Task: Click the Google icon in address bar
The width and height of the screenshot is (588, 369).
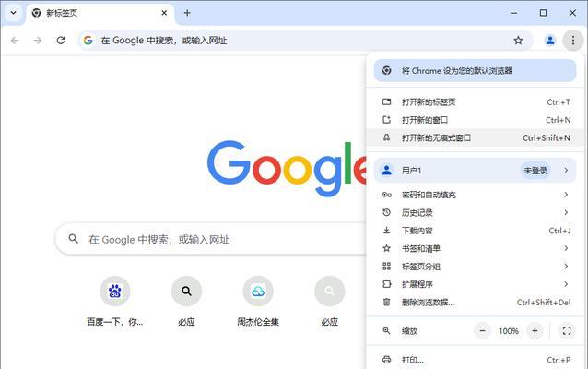Action: click(x=88, y=41)
